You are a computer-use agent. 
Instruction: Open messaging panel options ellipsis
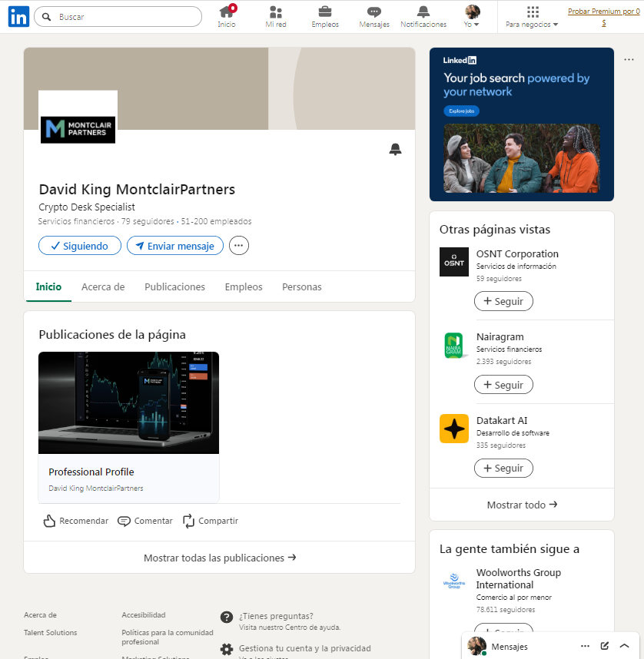[585, 646]
